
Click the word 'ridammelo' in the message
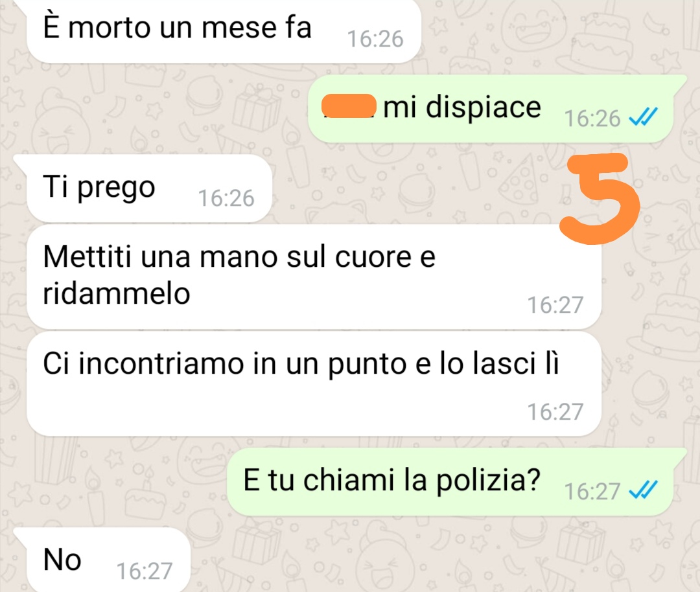tap(117, 293)
